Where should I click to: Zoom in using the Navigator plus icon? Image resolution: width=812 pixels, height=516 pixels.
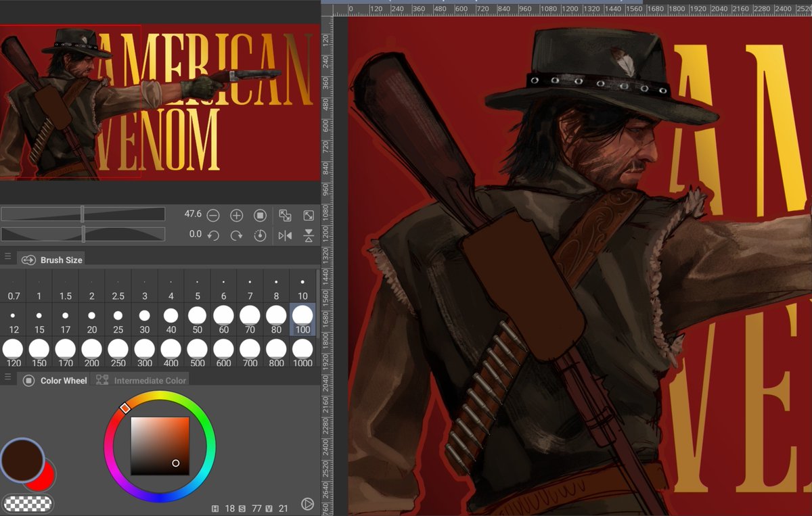point(236,216)
